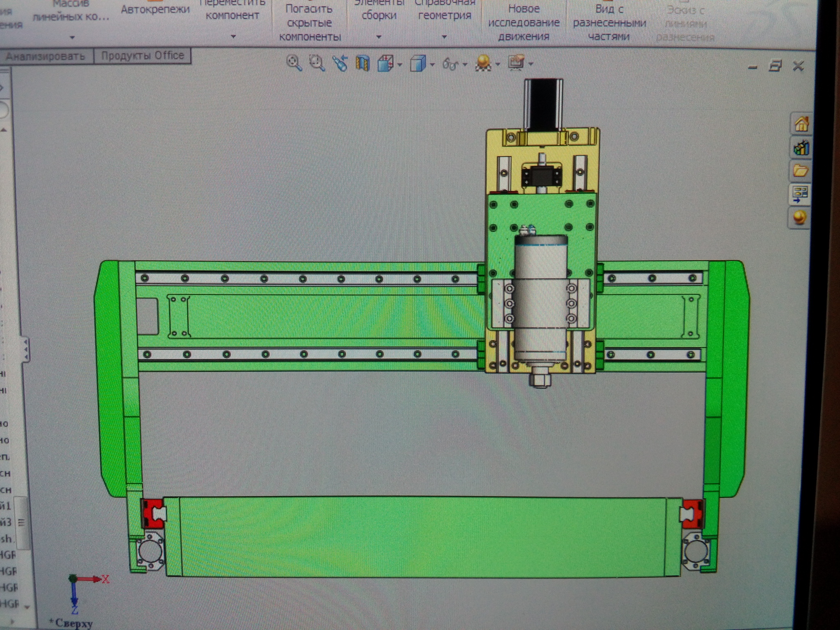Viewport: 840px width, 630px height.
Task: Expand the View Orientation dropdown arrow
Action: tap(400, 65)
